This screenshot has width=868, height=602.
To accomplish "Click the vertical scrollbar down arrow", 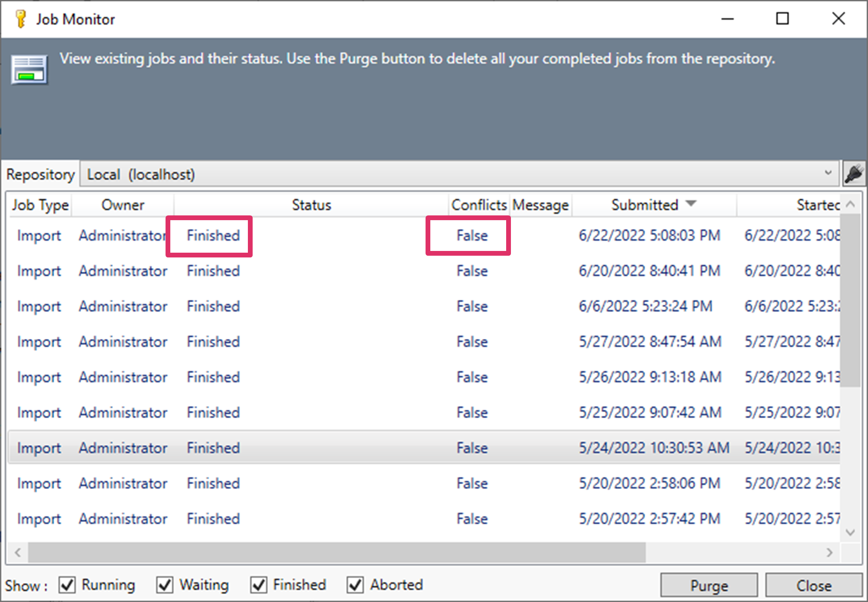I will point(850,532).
